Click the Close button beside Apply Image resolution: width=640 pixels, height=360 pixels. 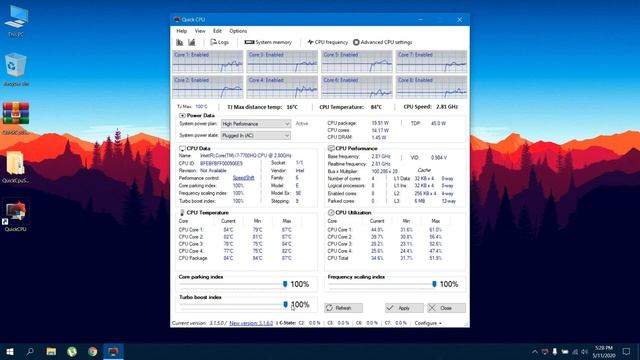pos(446,308)
